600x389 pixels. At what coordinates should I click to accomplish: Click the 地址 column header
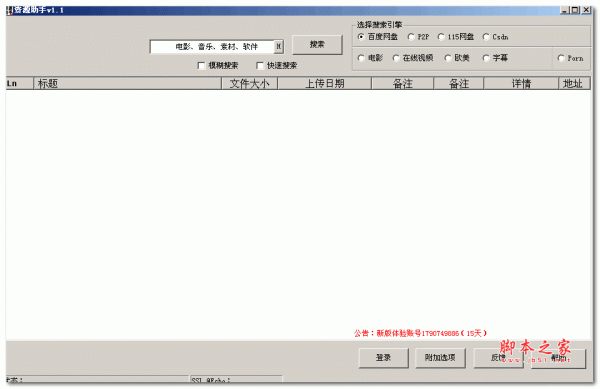pos(574,83)
